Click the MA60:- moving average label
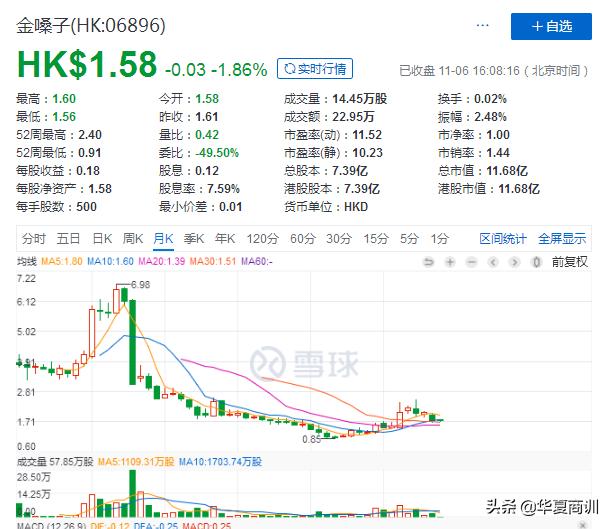 (257, 261)
